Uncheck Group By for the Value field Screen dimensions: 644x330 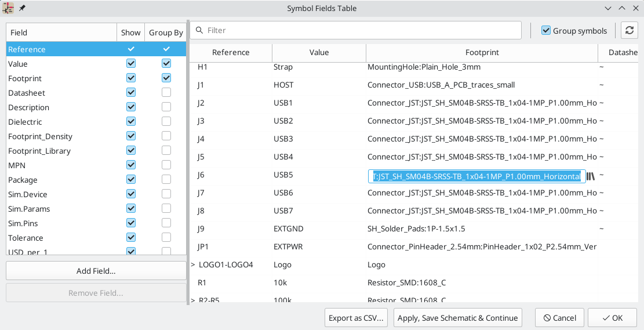[166, 64]
